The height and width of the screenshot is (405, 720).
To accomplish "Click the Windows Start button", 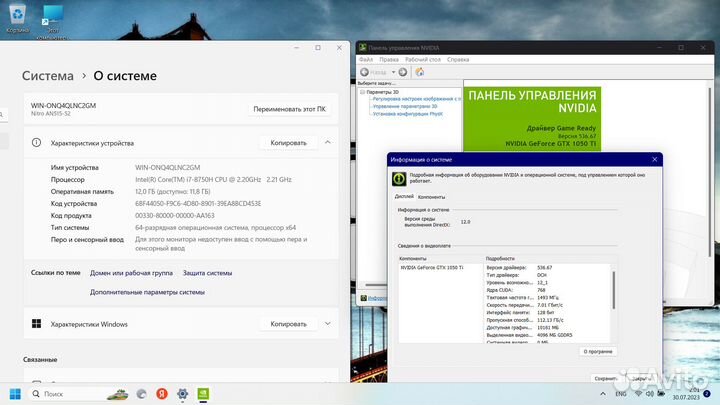I will [x=15, y=394].
